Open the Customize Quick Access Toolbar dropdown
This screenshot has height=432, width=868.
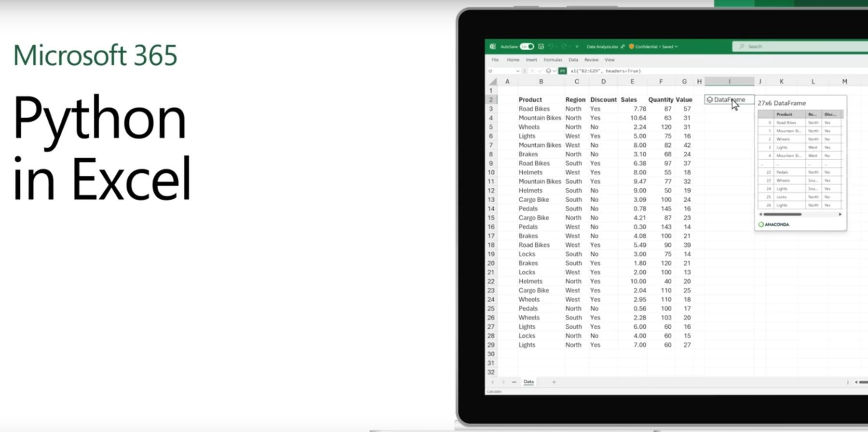pyautogui.click(x=577, y=47)
